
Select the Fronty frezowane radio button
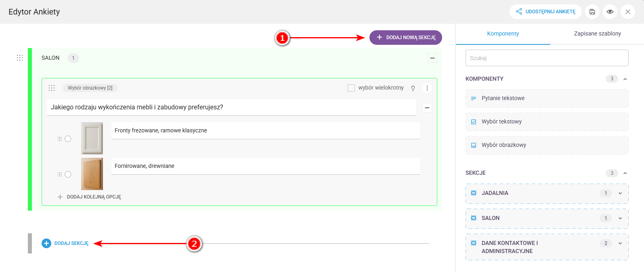coord(68,139)
